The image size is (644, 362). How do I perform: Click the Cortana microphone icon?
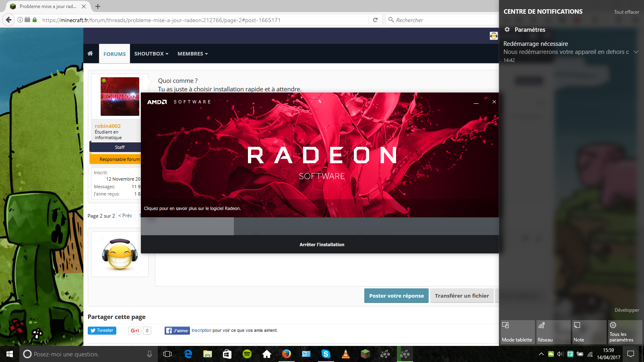(149, 354)
